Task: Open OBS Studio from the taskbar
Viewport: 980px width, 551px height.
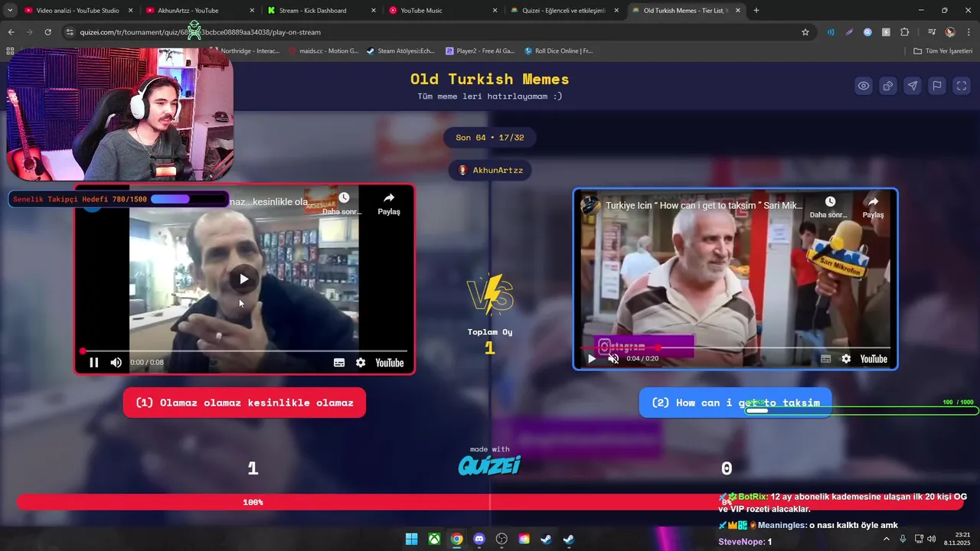Action: [501, 539]
